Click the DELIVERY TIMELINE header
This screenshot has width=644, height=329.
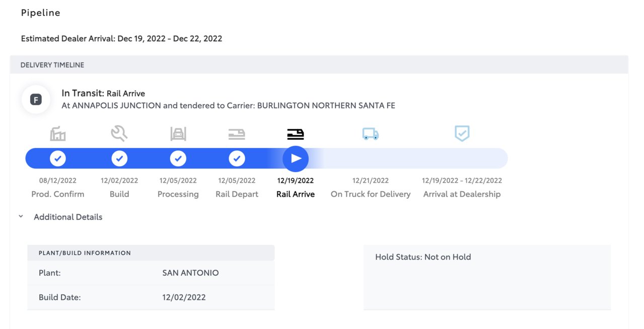point(52,65)
